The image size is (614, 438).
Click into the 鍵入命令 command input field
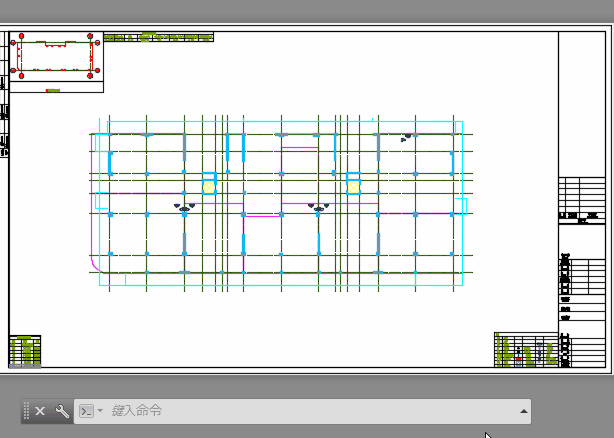click(x=300, y=411)
